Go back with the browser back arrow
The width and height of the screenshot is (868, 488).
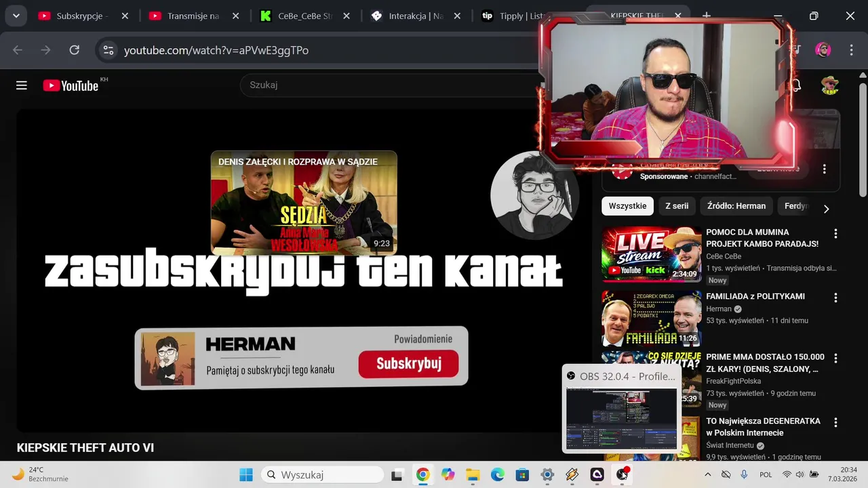18,50
